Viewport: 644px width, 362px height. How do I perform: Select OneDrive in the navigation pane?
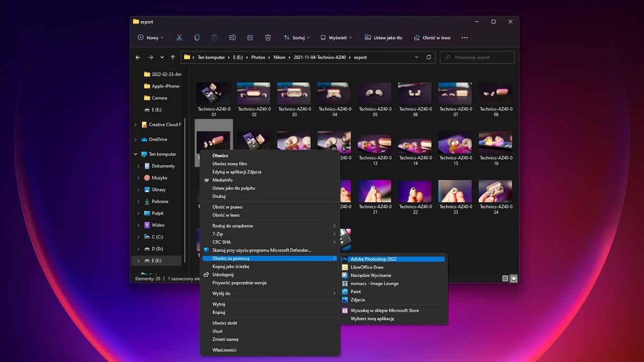click(x=154, y=139)
